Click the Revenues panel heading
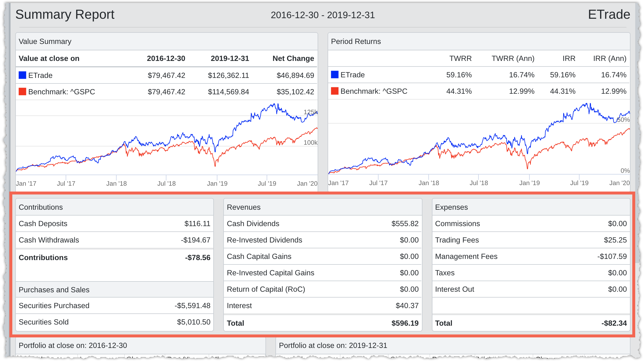 click(243, 207)
